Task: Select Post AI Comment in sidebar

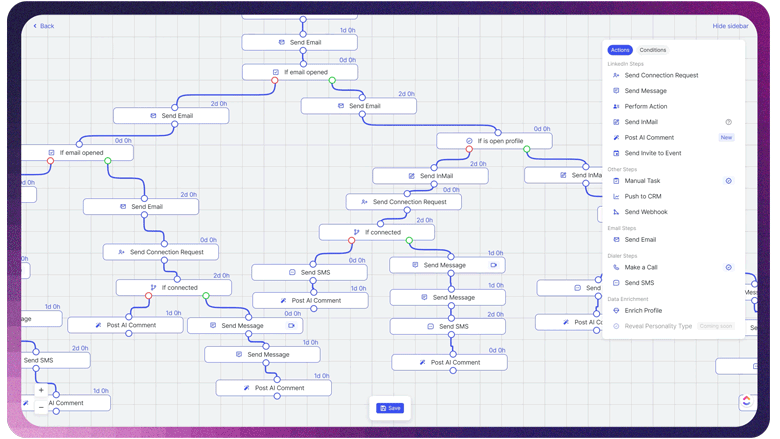Action: [x=644, y=137]
